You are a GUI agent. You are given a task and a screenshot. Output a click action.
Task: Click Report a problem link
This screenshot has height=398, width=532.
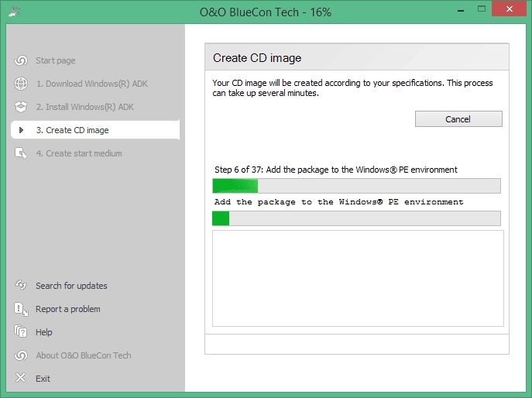(x=68, y=309)
